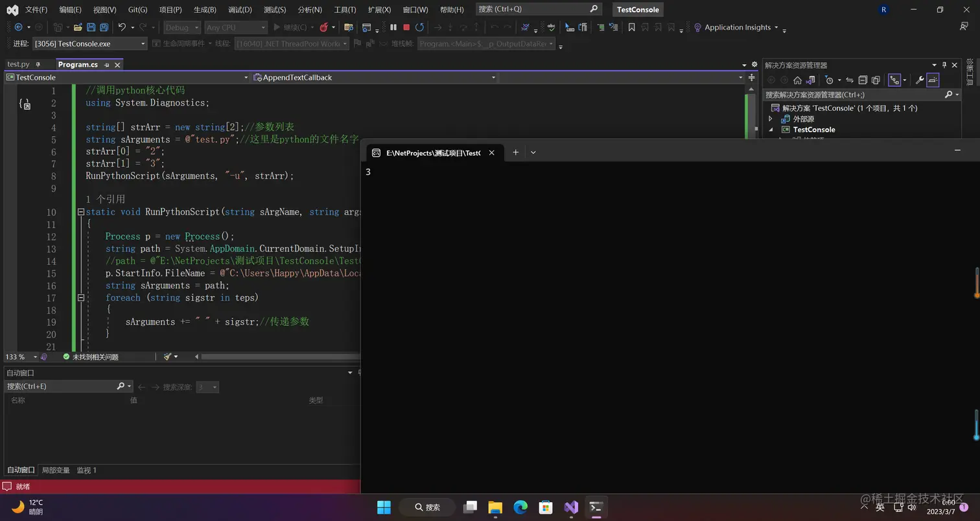Toggle Preview Selected Items in Solution Explorer

933,80
